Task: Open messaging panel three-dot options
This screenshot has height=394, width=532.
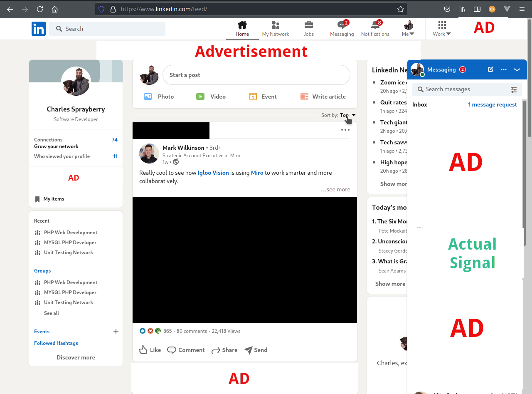Action: click(504, 69)
